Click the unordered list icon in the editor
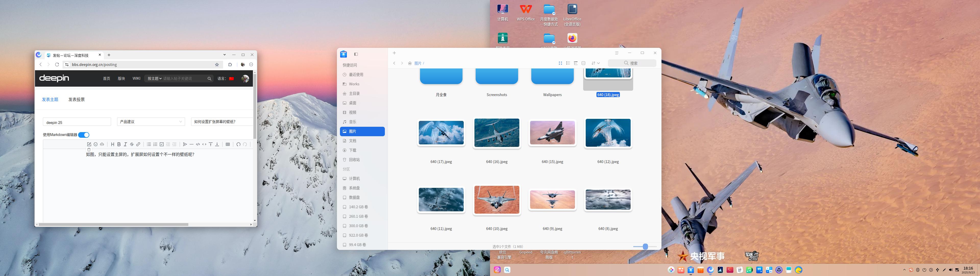Viewport: 980px width, 276px height. 149,144
